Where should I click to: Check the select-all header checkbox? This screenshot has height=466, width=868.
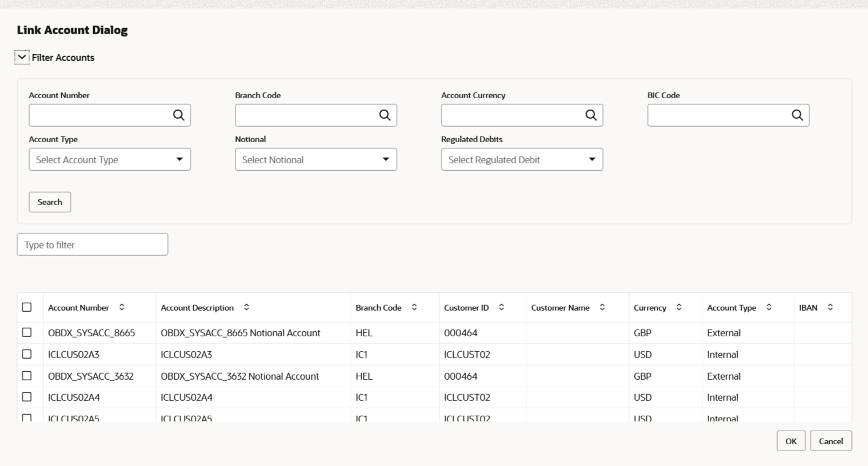[27, 307]
